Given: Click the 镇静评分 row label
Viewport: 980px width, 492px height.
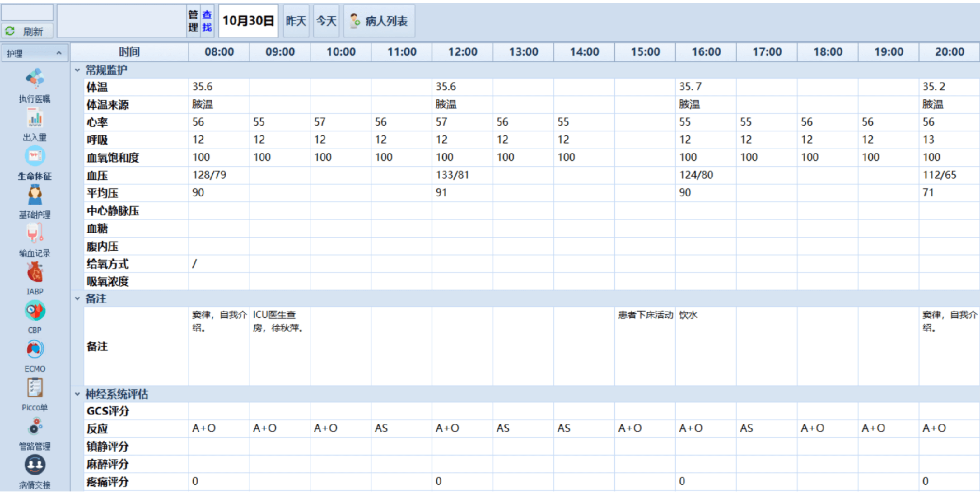Looking at the screenshot, I should coord(107,447).
